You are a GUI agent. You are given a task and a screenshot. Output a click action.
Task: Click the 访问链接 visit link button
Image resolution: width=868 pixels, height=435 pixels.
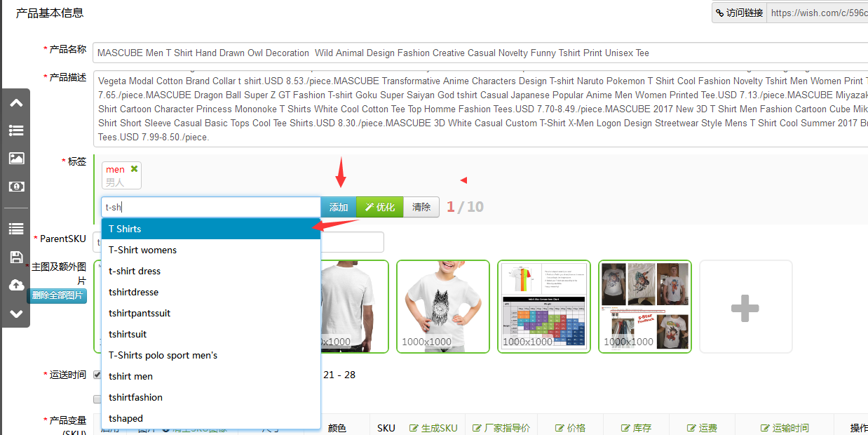(x=739, y=13)
